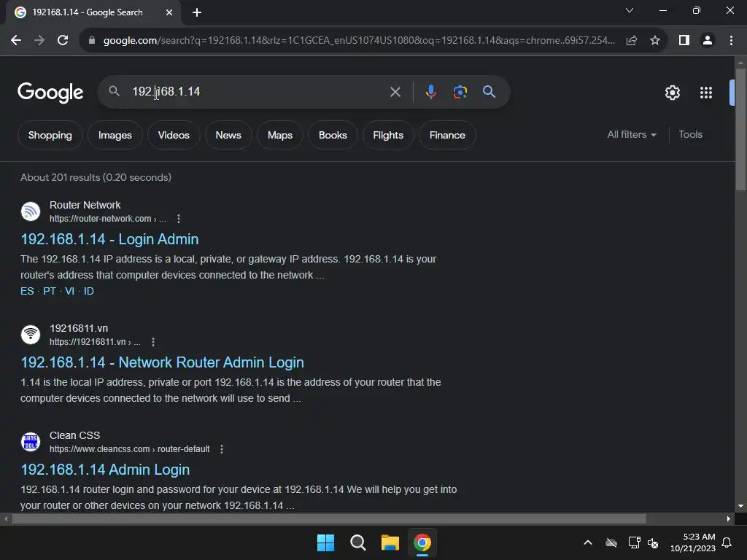Image resolution: width=747 pixels, height=560 pixels.
Task: Click the scroll down arrow
Action: [x=740, y=506]
